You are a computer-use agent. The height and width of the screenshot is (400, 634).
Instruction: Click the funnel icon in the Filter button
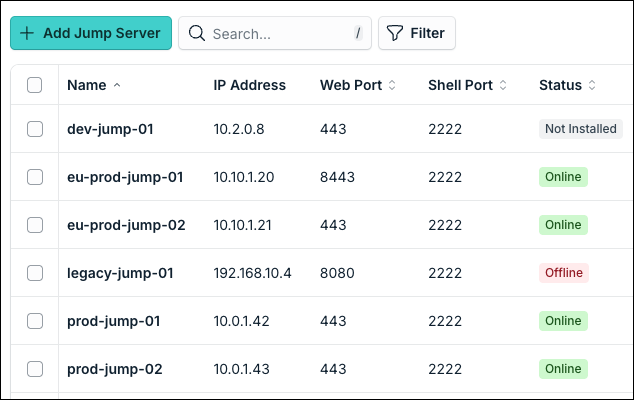(x=395, y=33)
